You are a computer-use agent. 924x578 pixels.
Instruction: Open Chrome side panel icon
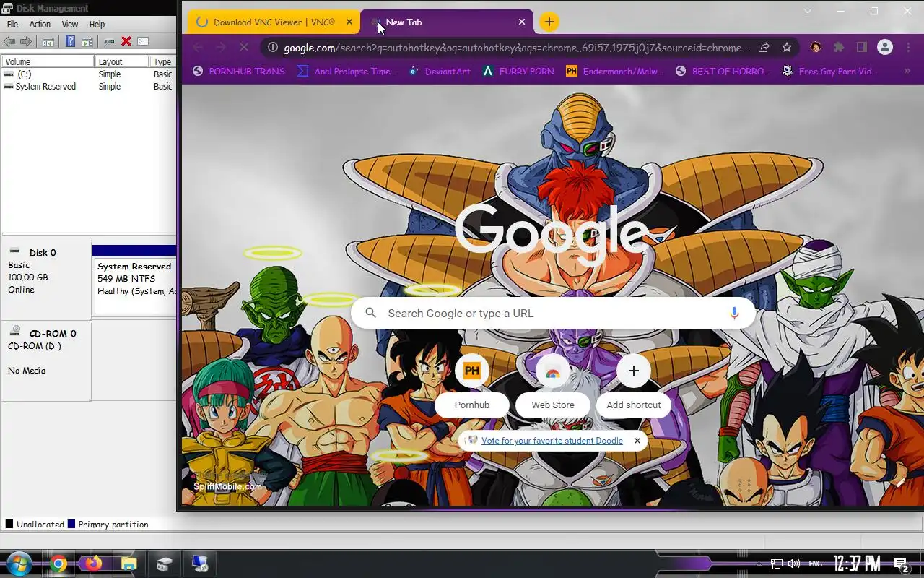(x=862, y=48)
